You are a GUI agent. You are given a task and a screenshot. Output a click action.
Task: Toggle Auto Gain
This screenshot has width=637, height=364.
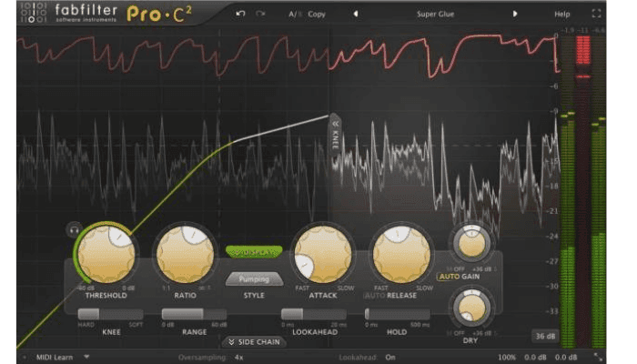coord(450,277)
